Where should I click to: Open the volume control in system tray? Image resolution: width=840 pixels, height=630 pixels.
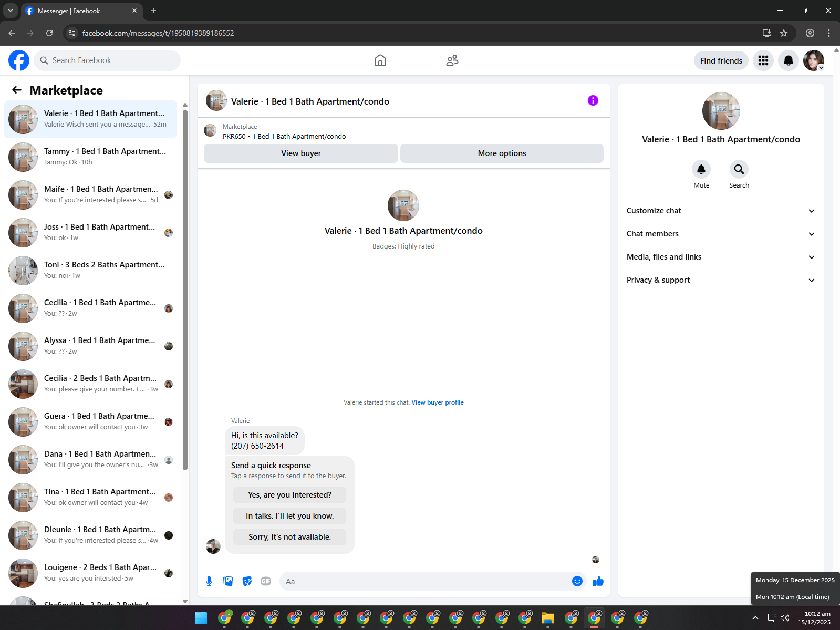(x=785, y=618)
